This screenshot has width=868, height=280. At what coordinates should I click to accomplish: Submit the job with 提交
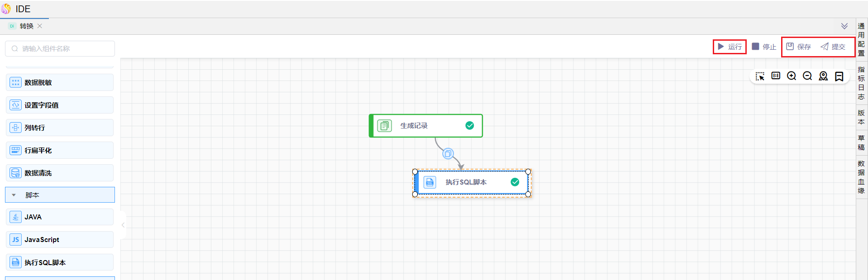[x=833, y=47]
